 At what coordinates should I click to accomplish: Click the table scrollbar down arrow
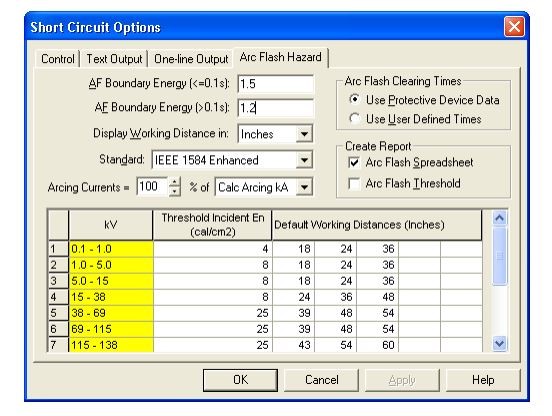(500, 343)
